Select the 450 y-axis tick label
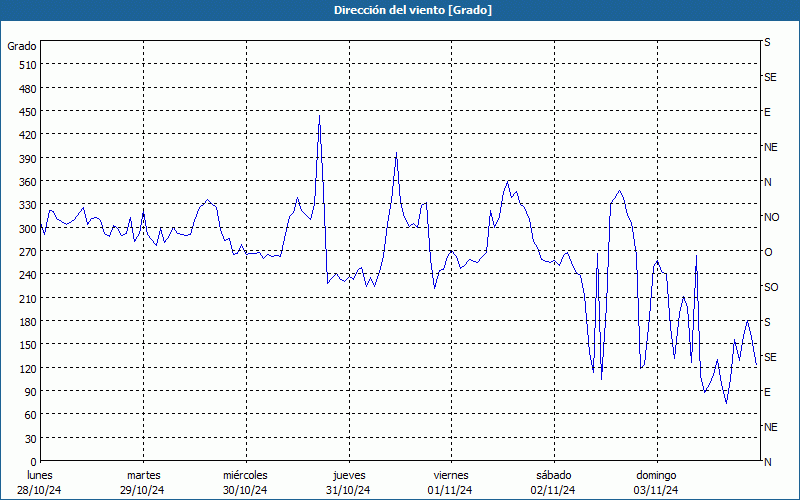Image resolution: width=800 pixels, height=500 pixels. coord(28,112)
